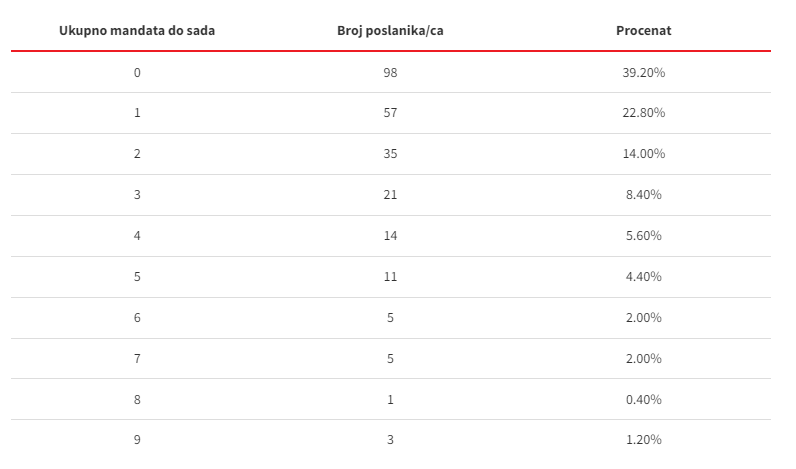Select the cell with value 21

pos(390,195)
